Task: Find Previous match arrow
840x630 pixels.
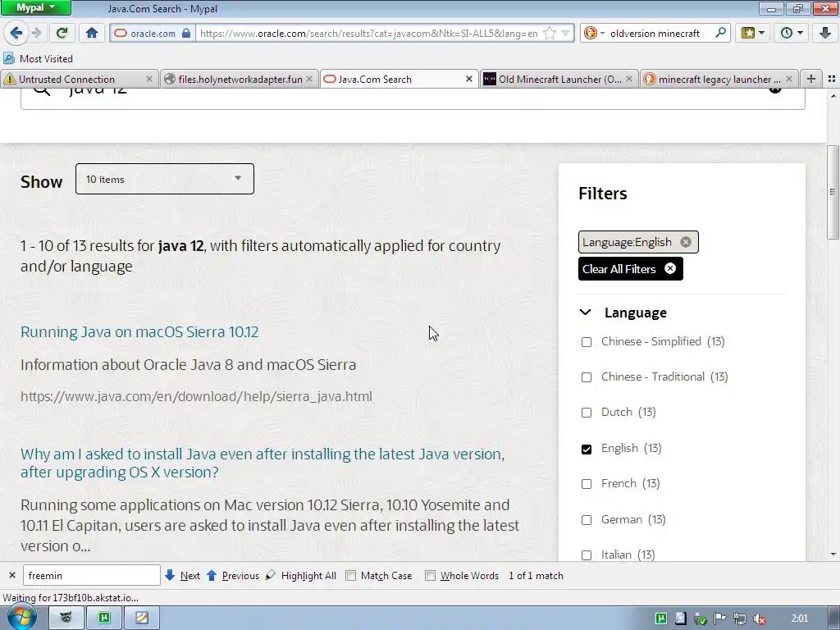Action: 232,575
